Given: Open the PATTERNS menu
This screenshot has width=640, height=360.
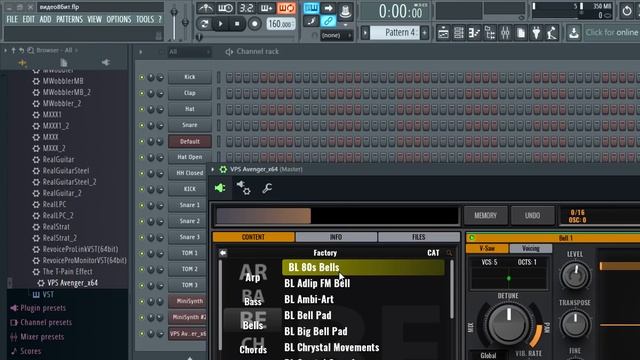Looking at the screenshot, I should (x=69, y=19).
